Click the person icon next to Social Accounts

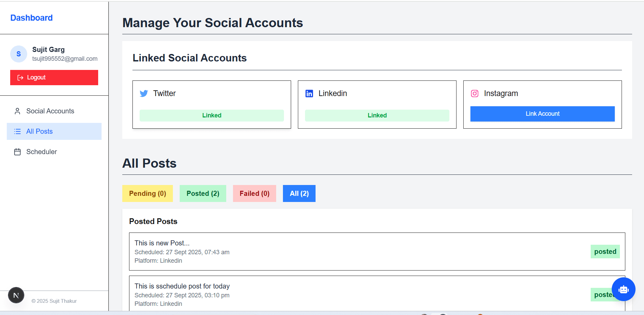[17, 111]
